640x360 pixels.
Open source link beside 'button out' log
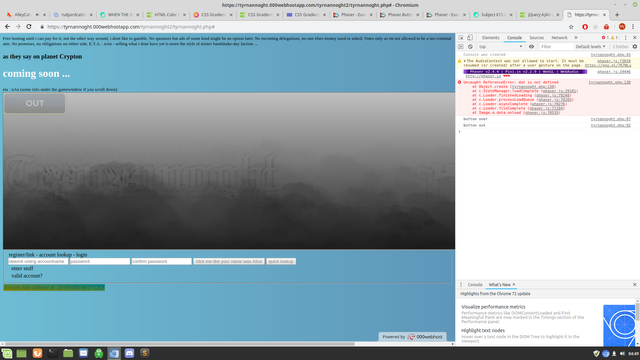[611, 125]
